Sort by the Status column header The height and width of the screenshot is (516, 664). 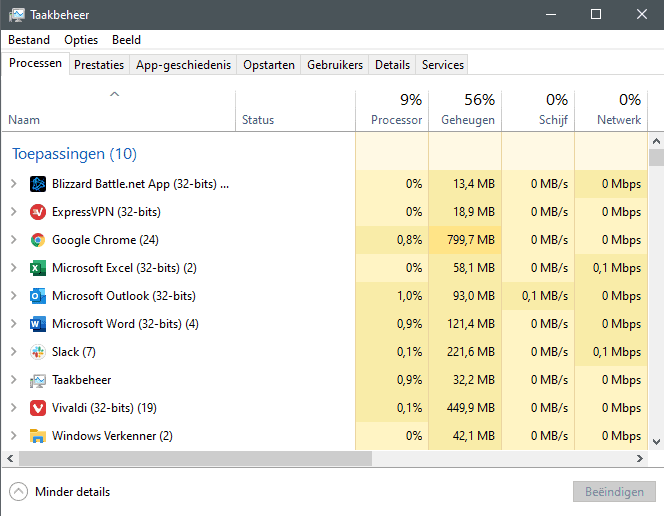pos(295,111)
